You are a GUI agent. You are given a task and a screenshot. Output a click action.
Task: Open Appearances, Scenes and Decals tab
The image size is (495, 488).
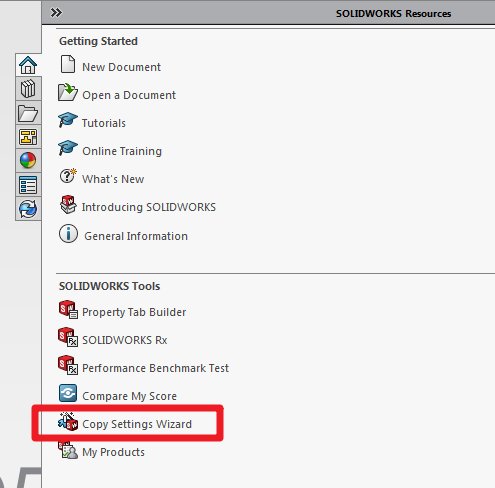[28, 161]
